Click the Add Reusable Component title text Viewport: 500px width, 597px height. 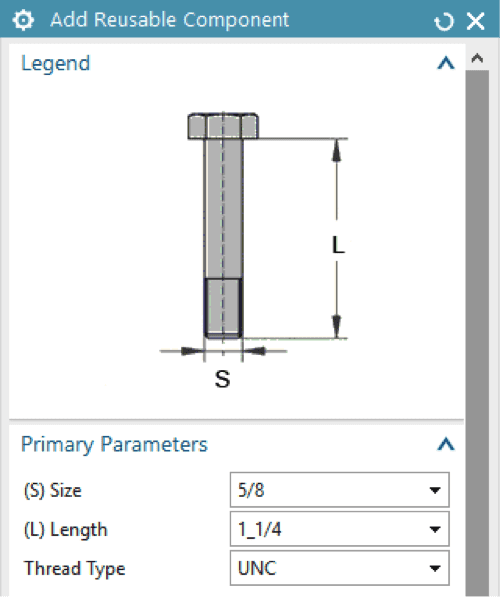click(170, 20)
